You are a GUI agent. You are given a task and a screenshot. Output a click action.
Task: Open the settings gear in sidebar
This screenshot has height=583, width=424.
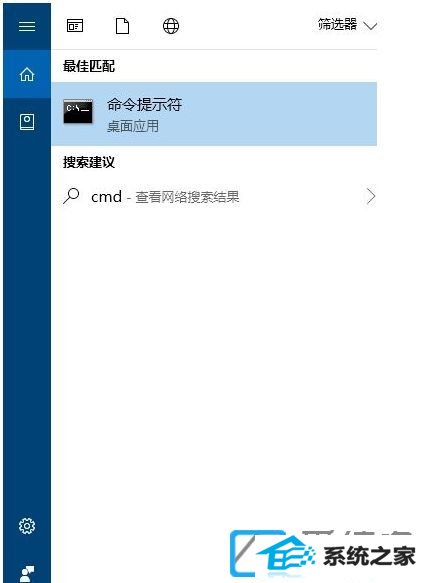click(x=27, y=526)
